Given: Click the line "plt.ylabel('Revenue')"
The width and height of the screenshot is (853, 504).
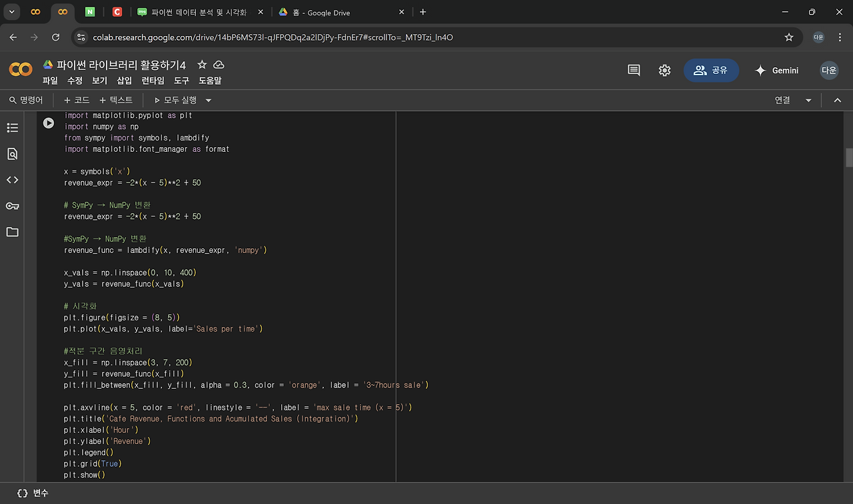Looking at the screenshot, I should 107,441.
